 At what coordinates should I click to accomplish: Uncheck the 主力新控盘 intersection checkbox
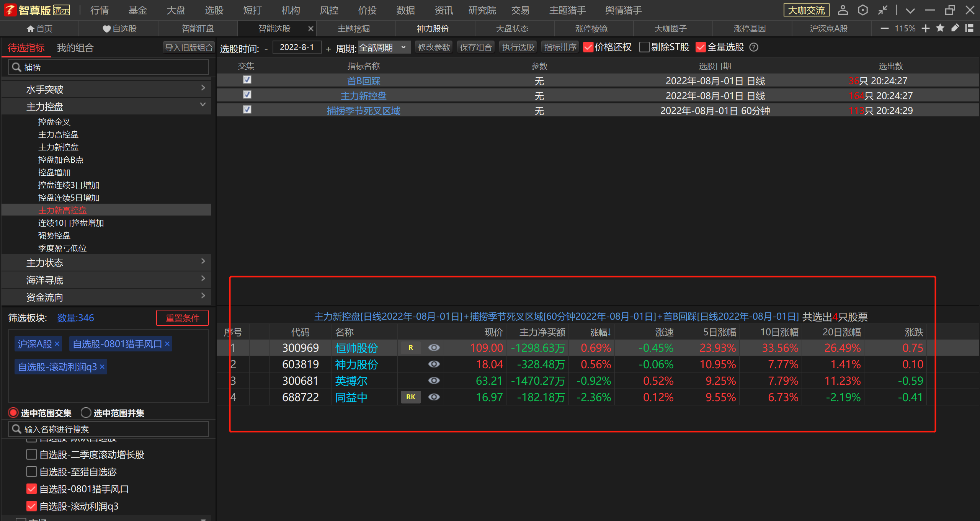coord(247,95)
